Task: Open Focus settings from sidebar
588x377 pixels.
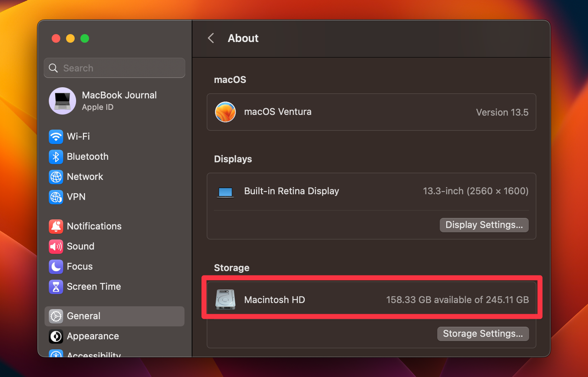Action: click(80, 266)
